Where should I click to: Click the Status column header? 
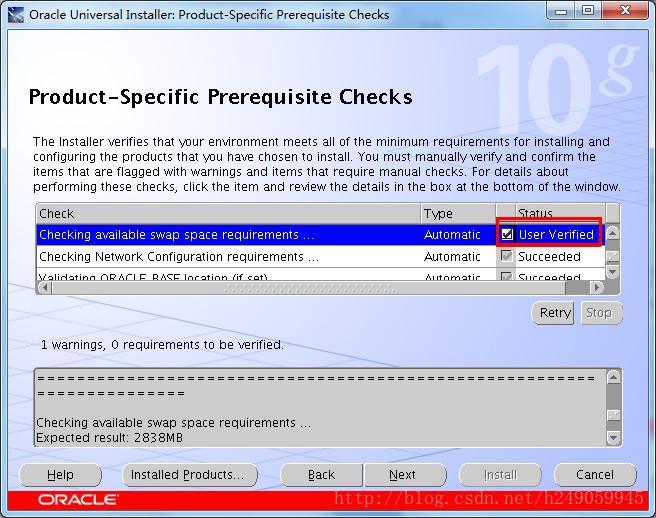click(x=560, y=213)
